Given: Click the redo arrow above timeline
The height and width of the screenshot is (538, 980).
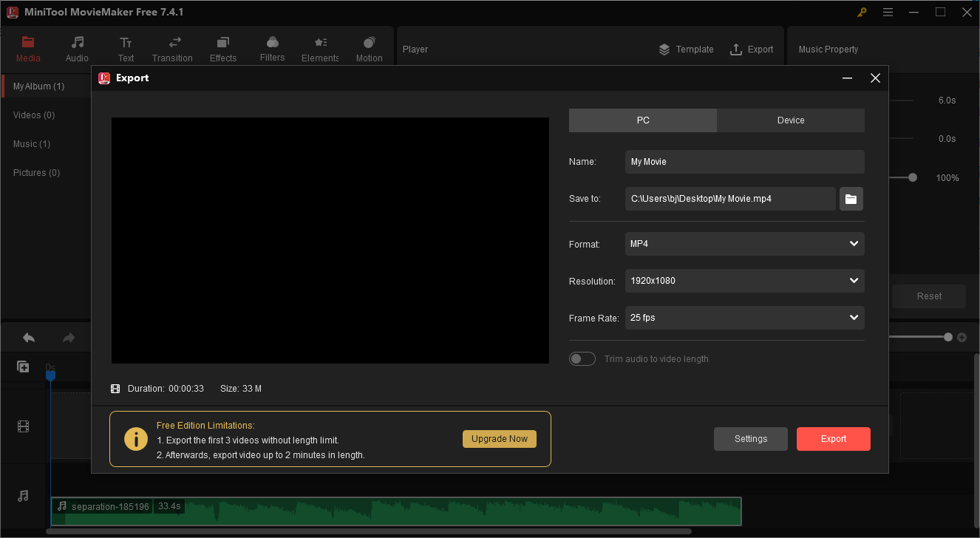Looking at the screenshot, I should 69,337.
